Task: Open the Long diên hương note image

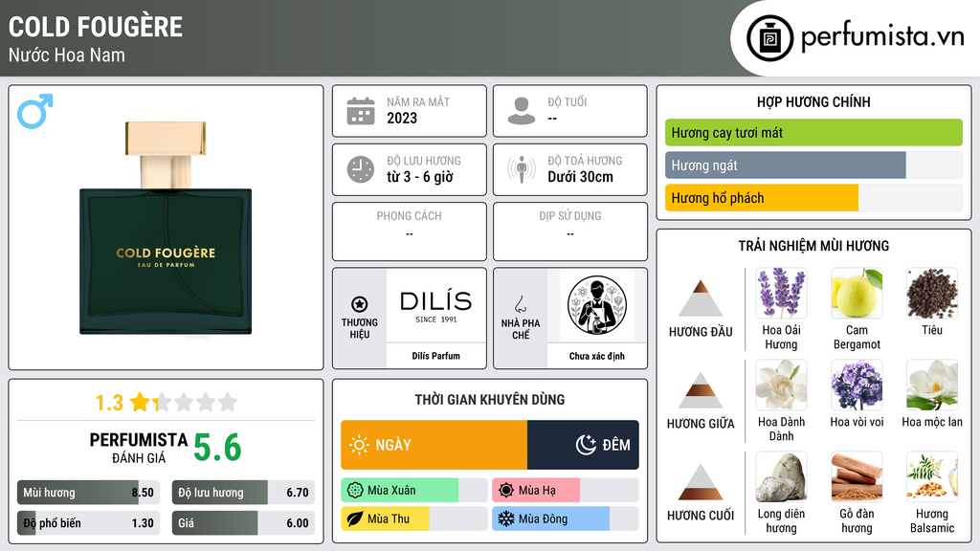Action: click(x=781, y=476)
